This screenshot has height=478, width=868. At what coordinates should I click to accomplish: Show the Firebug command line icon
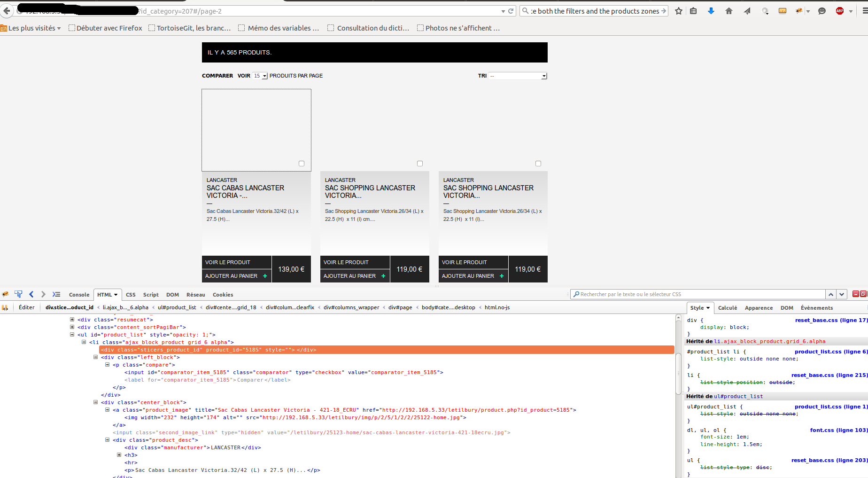tap(56, 294)
